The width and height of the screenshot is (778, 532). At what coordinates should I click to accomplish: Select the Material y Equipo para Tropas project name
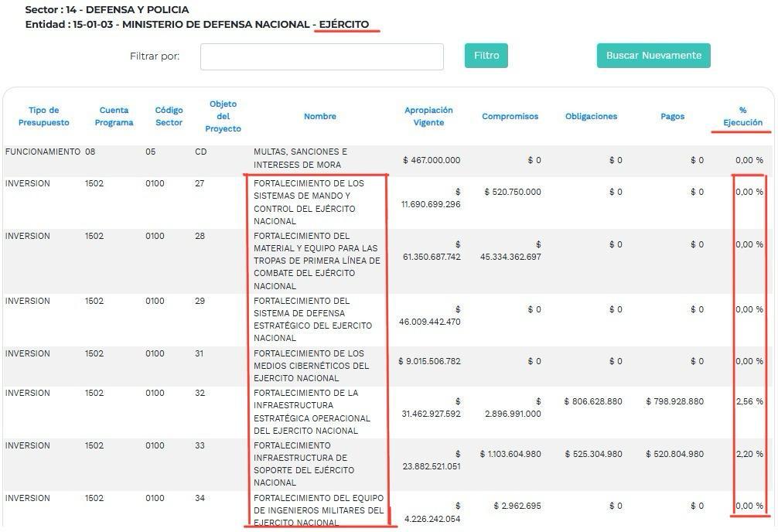click(316, 261)
